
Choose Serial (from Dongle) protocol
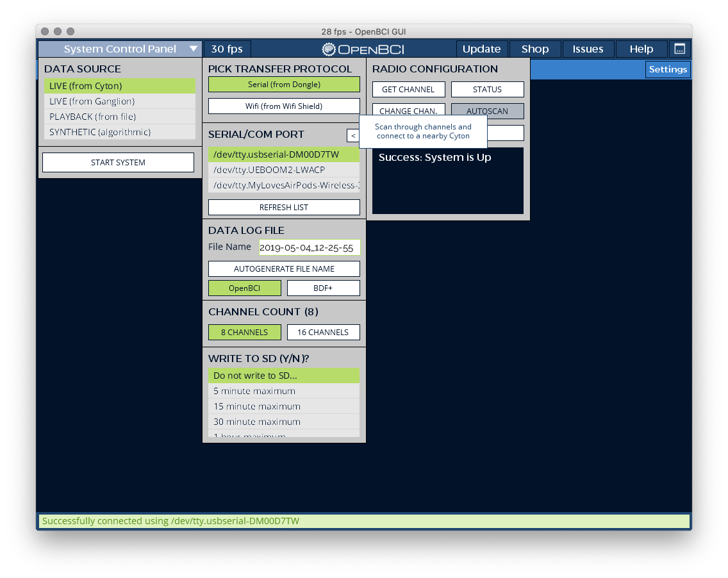(x=284, y=85)
